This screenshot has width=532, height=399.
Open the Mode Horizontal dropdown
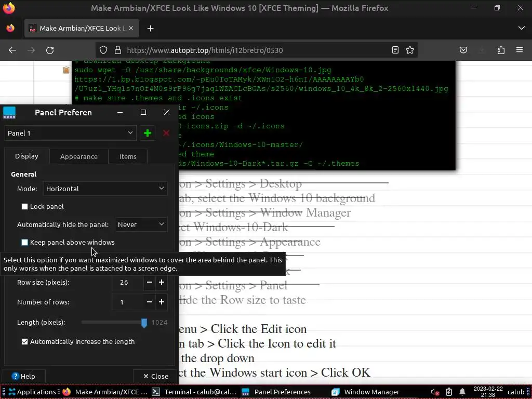pos(105,189)
